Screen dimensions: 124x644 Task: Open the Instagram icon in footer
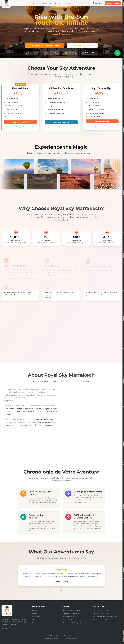(x=6, y=627)
